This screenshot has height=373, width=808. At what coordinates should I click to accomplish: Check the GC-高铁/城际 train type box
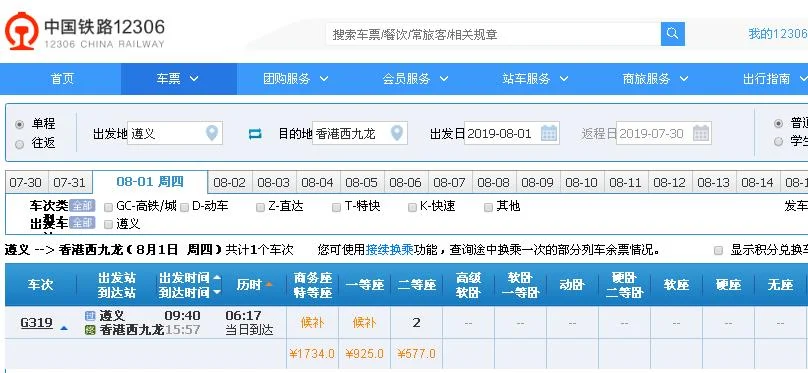[x=108, y=207]
